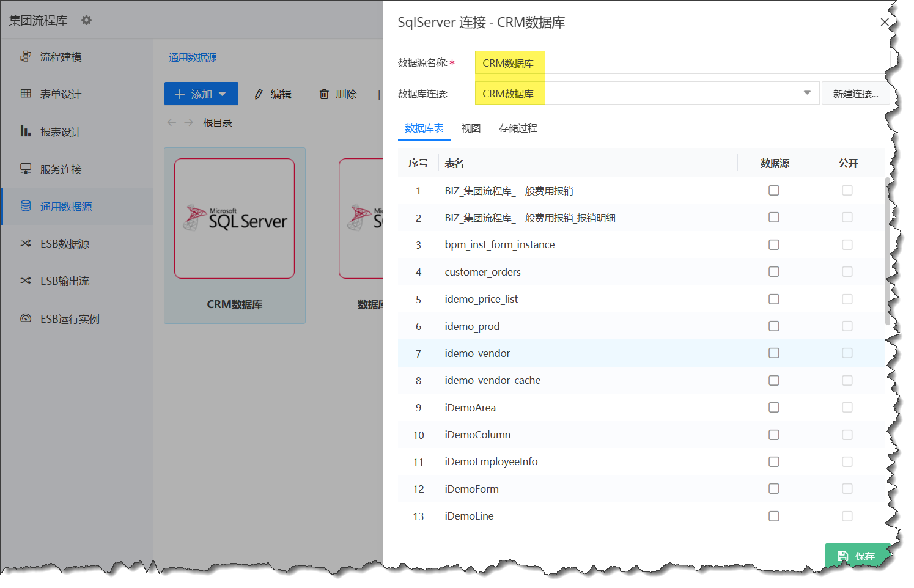
Task: Click the table list vertical scrollbar
Action: click(887, 251)
